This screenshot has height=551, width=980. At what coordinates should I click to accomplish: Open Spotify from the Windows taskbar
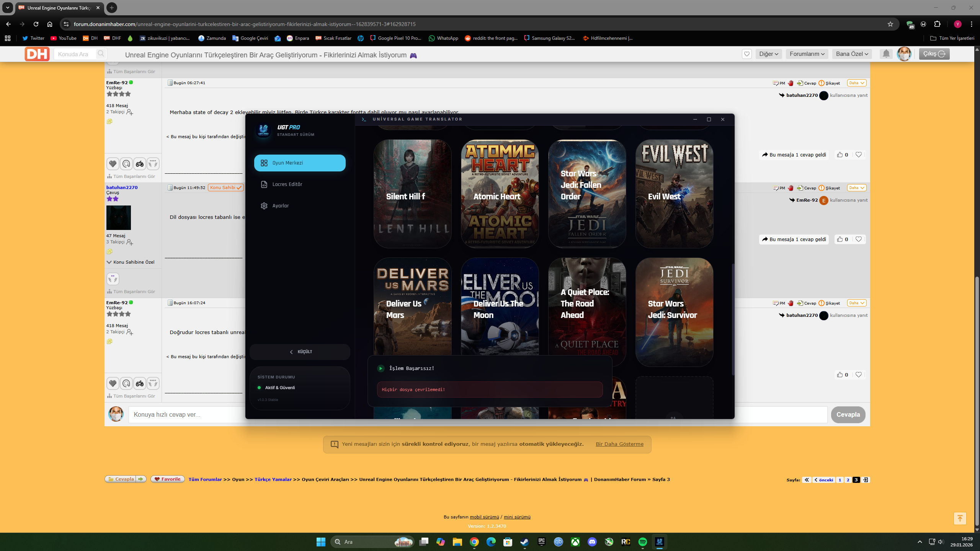[643, 542]
